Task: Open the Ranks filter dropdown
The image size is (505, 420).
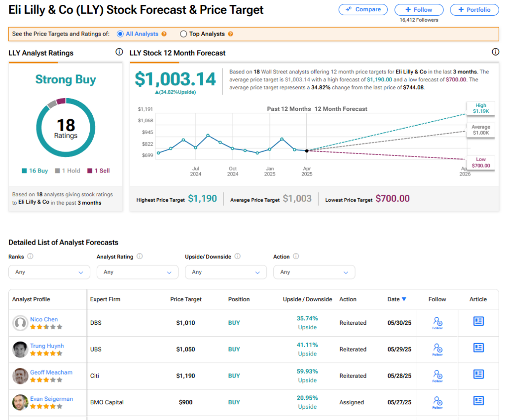Action: tap(49, 272)
